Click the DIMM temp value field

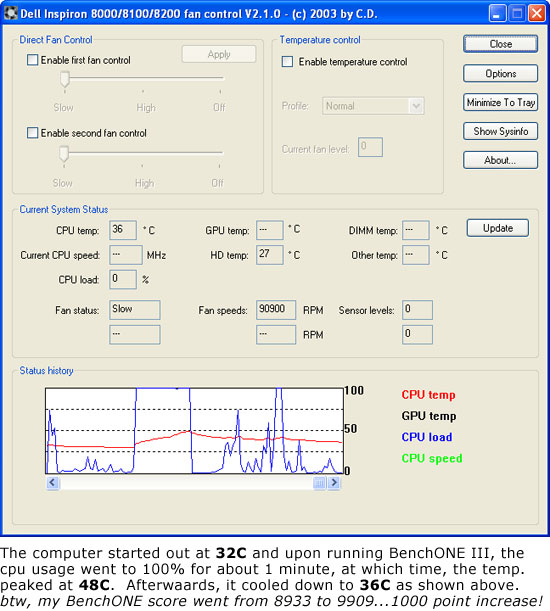click(416, 230)
